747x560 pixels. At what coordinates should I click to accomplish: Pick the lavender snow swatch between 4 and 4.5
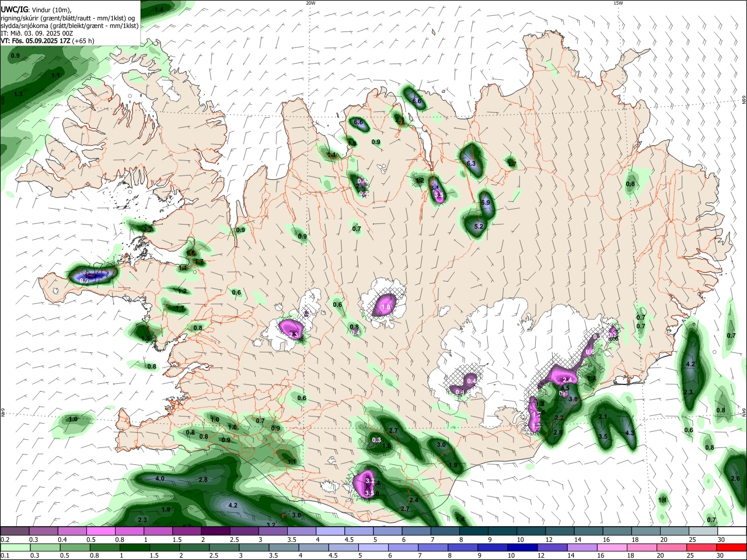tap(330, 531)
